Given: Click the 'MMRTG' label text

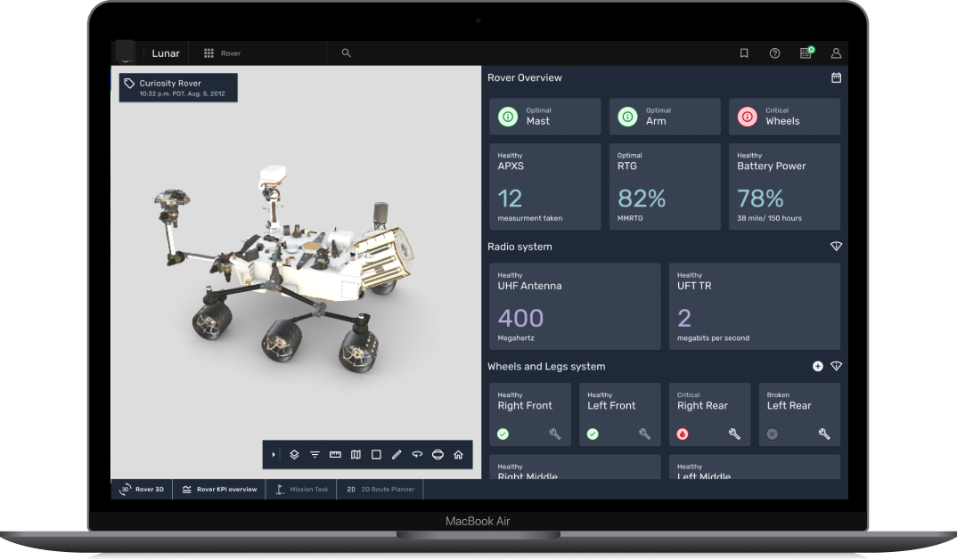Looking at the screenshot, I should click(630, 218).
